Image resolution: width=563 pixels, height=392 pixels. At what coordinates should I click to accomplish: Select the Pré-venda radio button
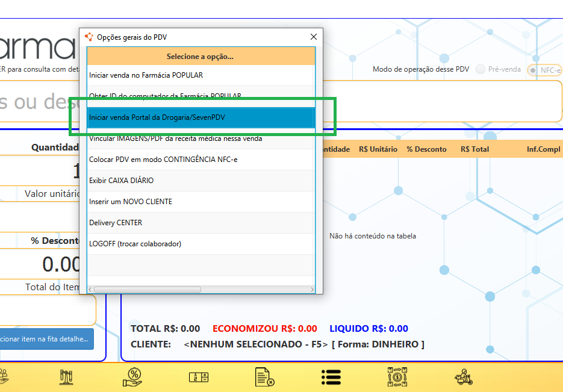[x=481, y=69]
